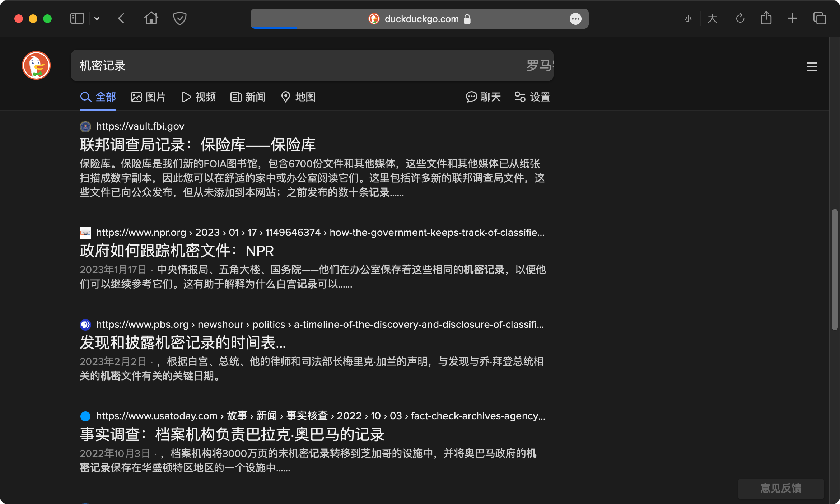Image resolution: width=840 pixels, height=504 pixels.
Task: Open the home page icon
Action: tap(151, 18)
